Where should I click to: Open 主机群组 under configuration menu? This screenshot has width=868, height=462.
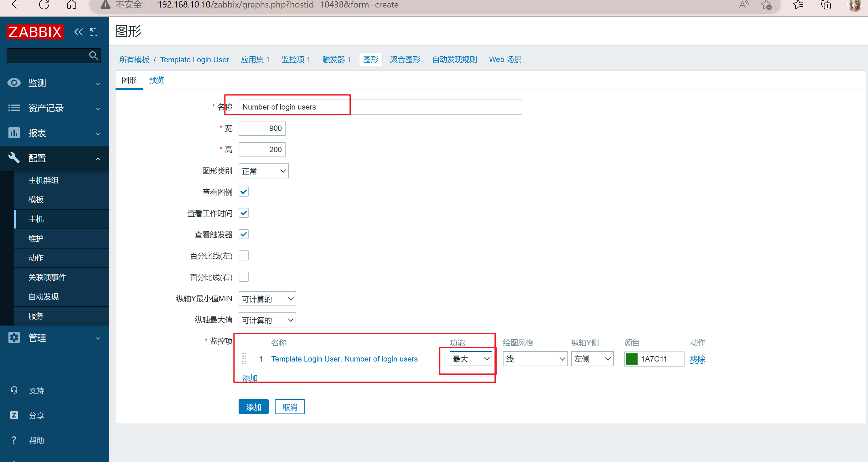click(61, 180)
